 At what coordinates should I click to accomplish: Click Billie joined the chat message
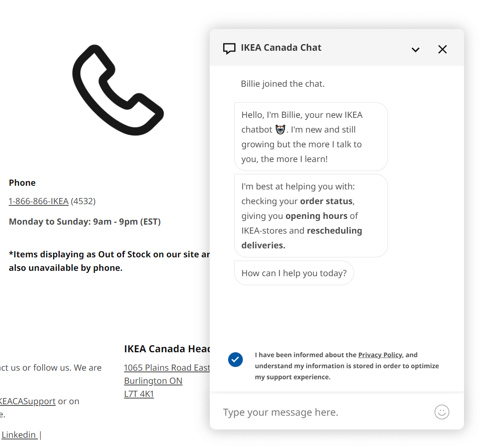pyautogui.click(x=282, y=83)
